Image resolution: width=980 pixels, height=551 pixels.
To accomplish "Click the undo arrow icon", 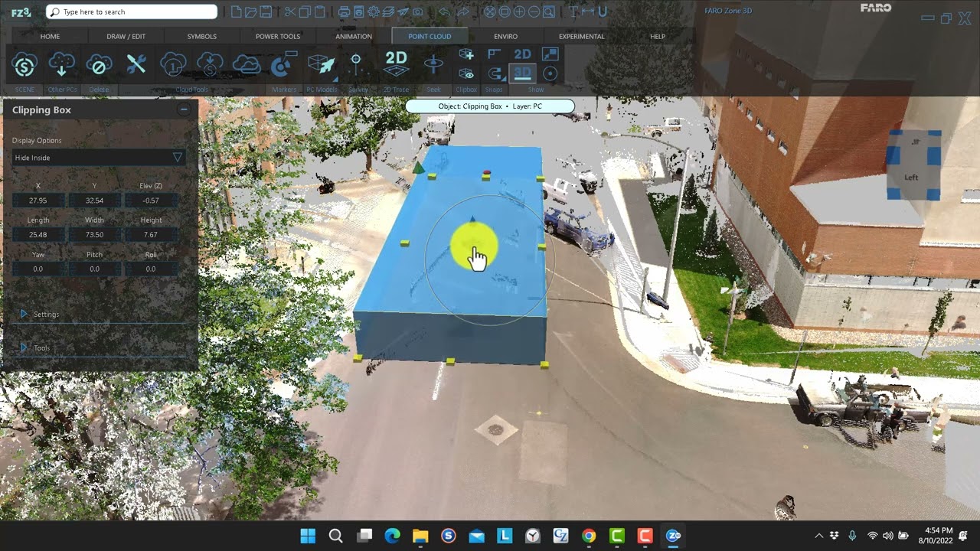I will point(444,12).
